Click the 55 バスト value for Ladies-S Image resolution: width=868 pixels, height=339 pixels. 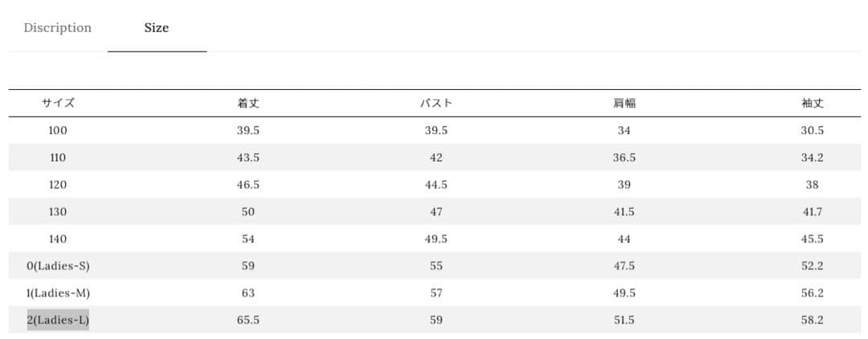tap(436, 267)
